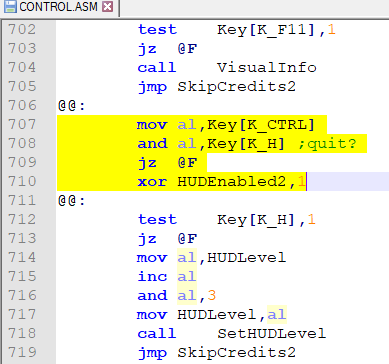Click the inc instruction on line 715
Image resolution: width=389 pixels, height=364 pixels.
152,276
